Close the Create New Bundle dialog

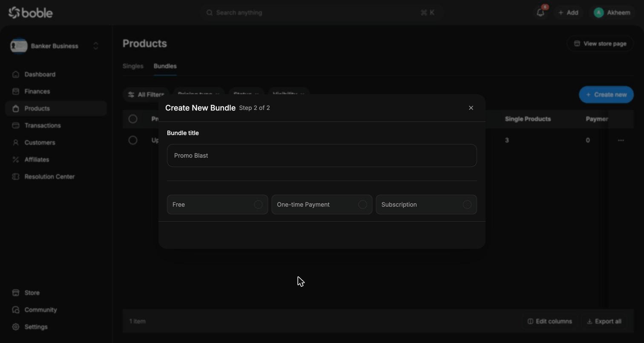(471, 108)
